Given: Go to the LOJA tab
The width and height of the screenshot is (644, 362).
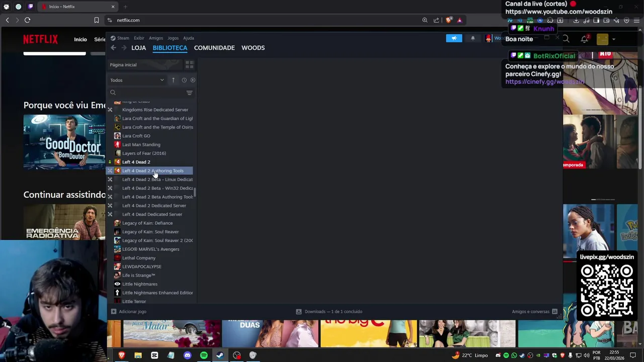Looking at the screenshot, I should pos(139,48).
